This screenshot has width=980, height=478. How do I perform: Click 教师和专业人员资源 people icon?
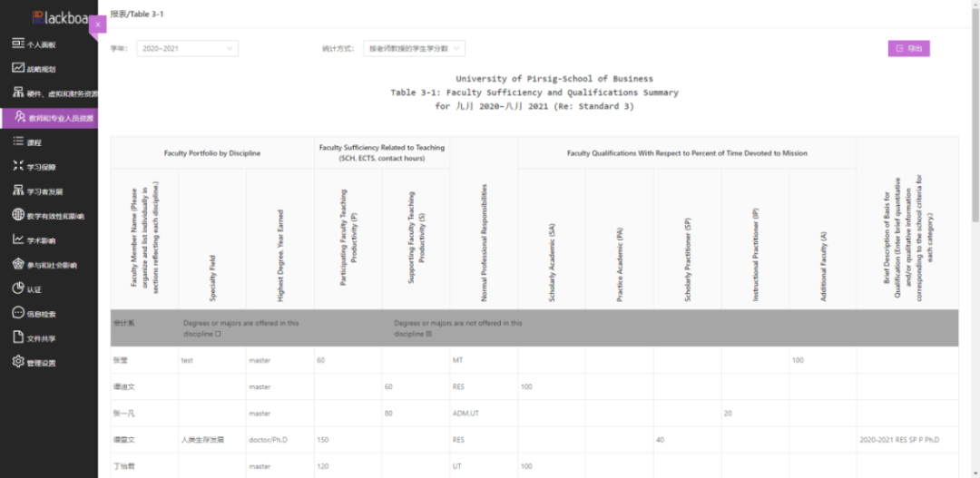coord(19,118)
